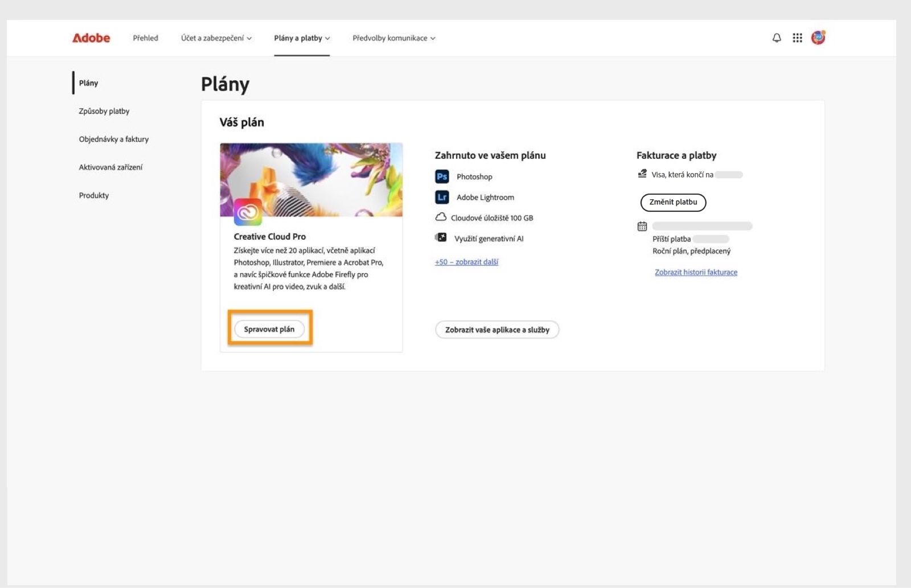
Task: Click the Adobe Lightroom text label
Action: pos(485,197)
